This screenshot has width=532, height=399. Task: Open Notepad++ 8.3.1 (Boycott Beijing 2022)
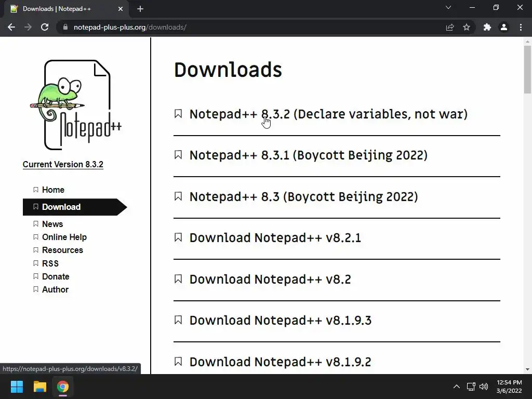point(309,155)
